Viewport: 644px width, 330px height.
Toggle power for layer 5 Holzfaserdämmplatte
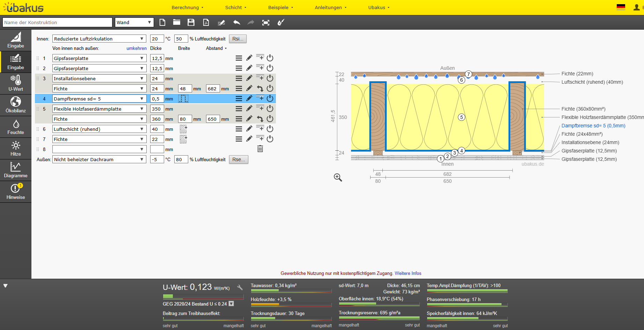(x=270, y=108)
